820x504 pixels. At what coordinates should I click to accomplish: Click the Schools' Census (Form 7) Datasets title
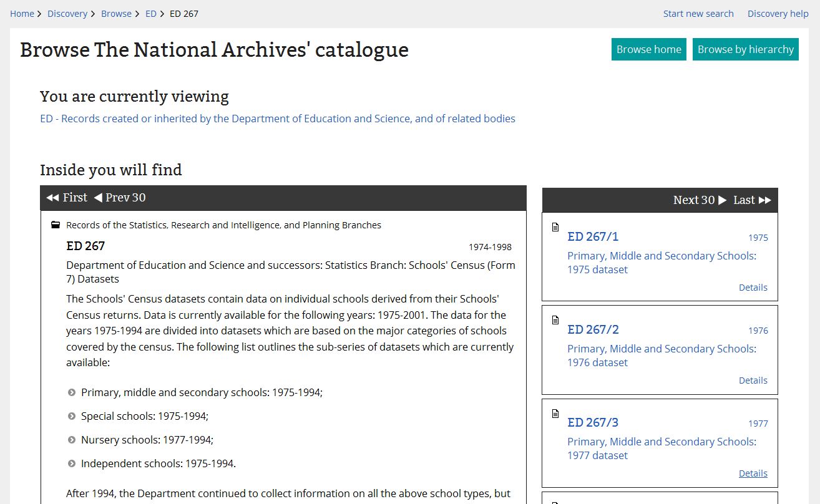click(291, 272)
